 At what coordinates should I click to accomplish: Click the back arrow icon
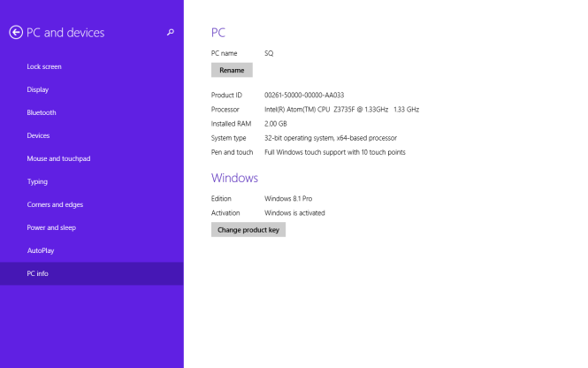16,32
